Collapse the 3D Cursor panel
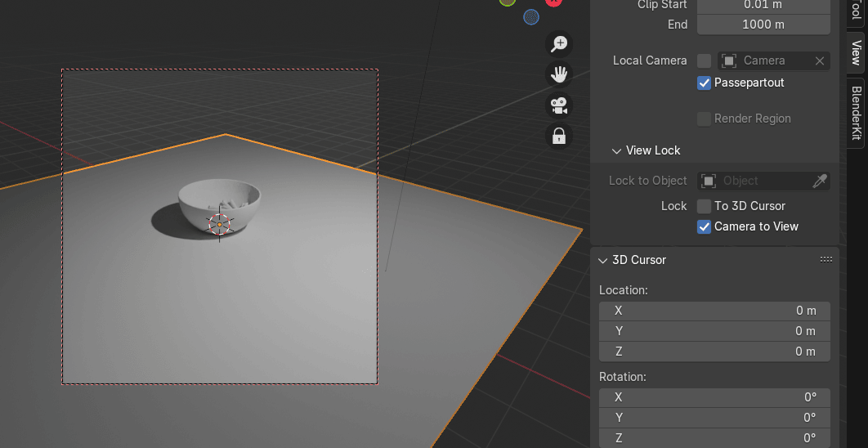Image resolution: width=868 pixels, height=448 pixels. pyautogui.click(x=603, y=260)
